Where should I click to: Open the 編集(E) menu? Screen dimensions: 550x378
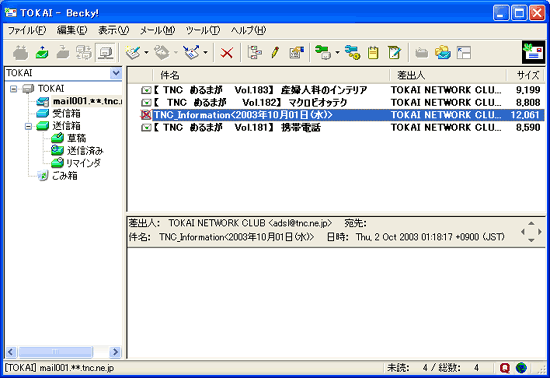click(72, 31)
